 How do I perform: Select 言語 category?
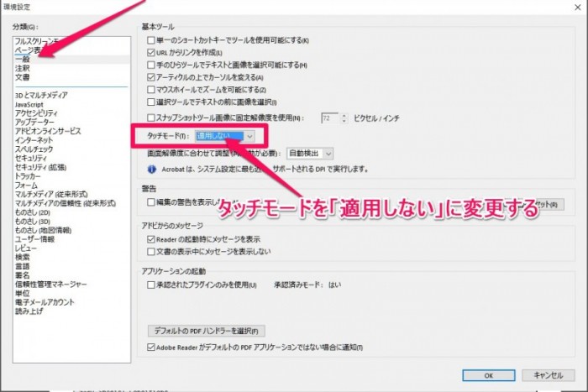point(23,266)
